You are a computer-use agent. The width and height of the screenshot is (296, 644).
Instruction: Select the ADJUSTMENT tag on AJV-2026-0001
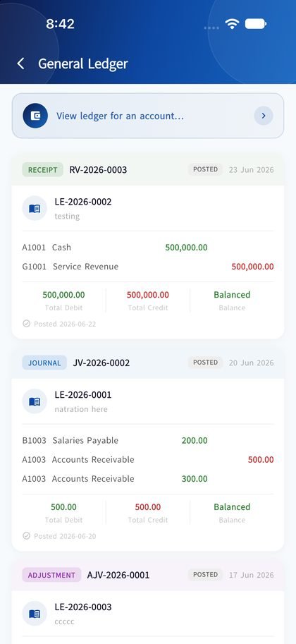pos(51,575)
